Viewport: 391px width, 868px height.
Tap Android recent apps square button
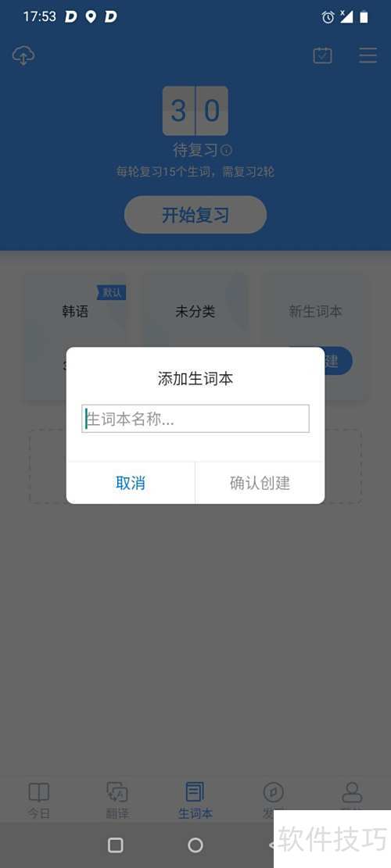[115, 845]
